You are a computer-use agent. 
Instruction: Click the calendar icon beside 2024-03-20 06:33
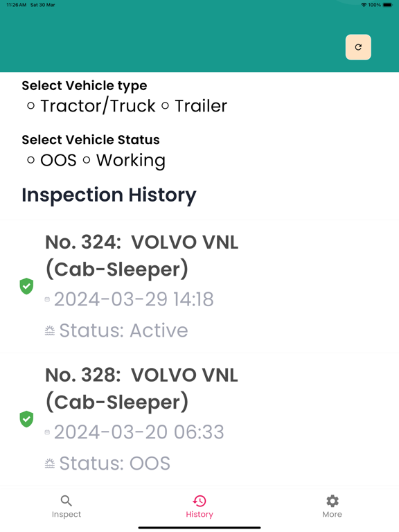(48, 432)
